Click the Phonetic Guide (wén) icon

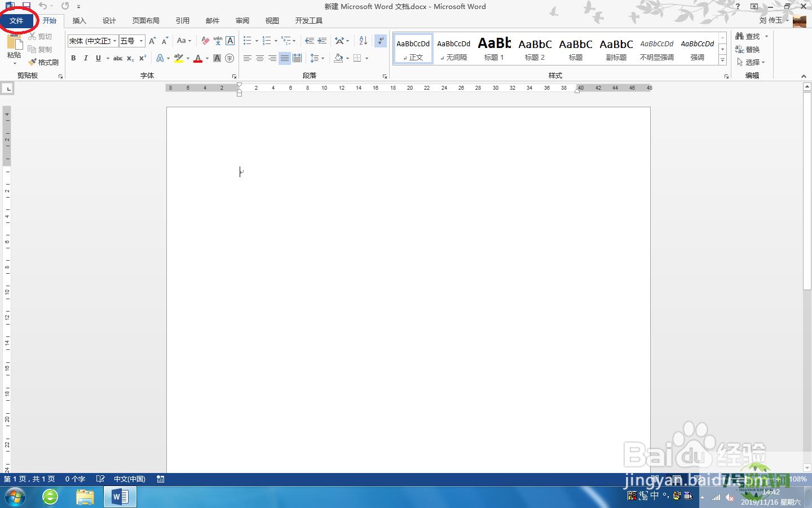(x=218, y=41)
